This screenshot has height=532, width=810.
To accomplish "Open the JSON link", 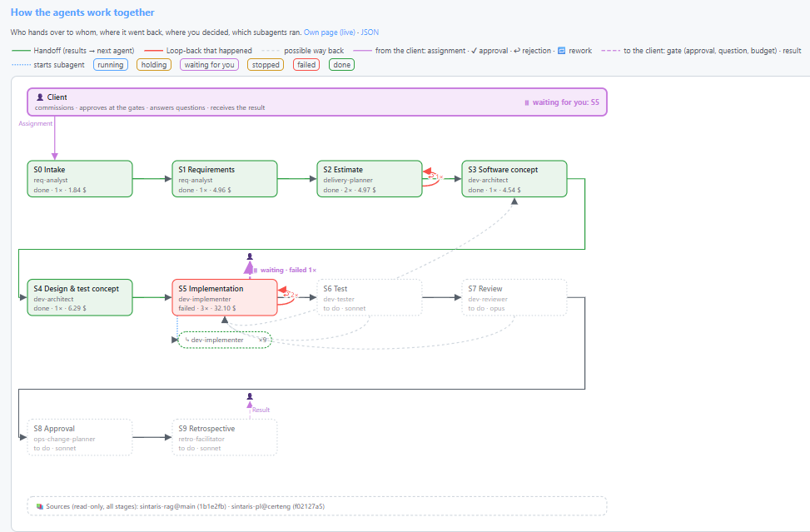I will pos(370,32).
